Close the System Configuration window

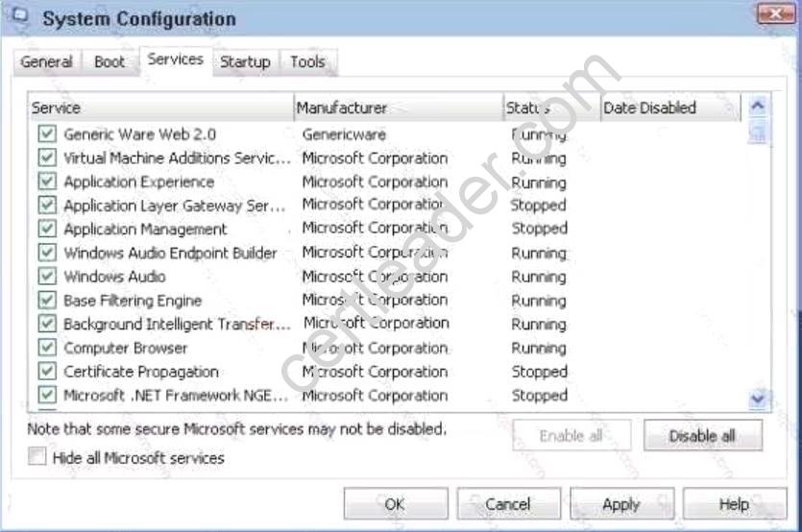pos(775,13)
